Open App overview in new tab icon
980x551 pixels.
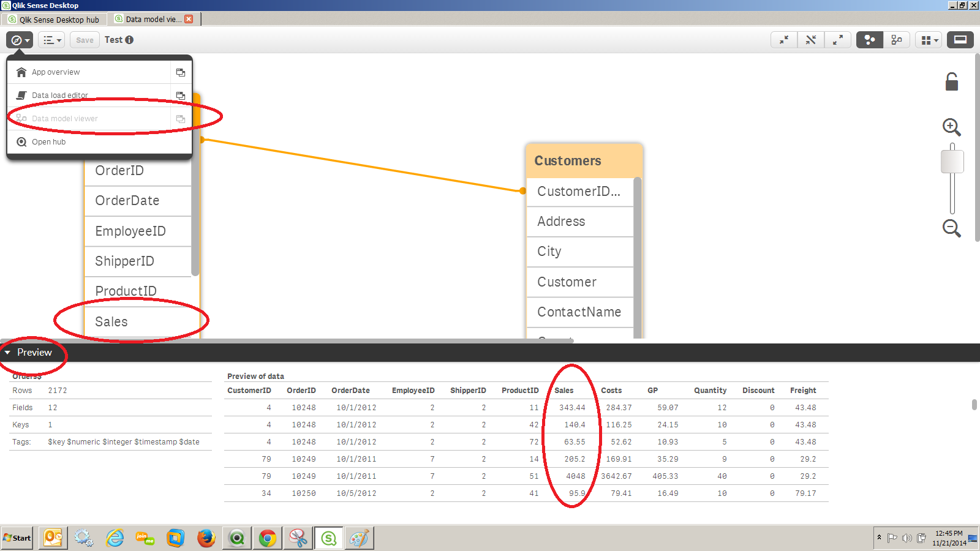(181, 72)
